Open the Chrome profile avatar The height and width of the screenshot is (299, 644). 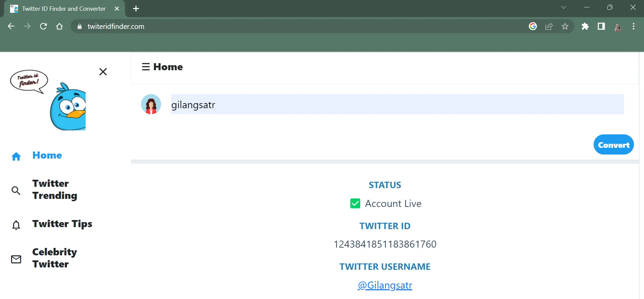pyautogui.click(x=617, y=27)
